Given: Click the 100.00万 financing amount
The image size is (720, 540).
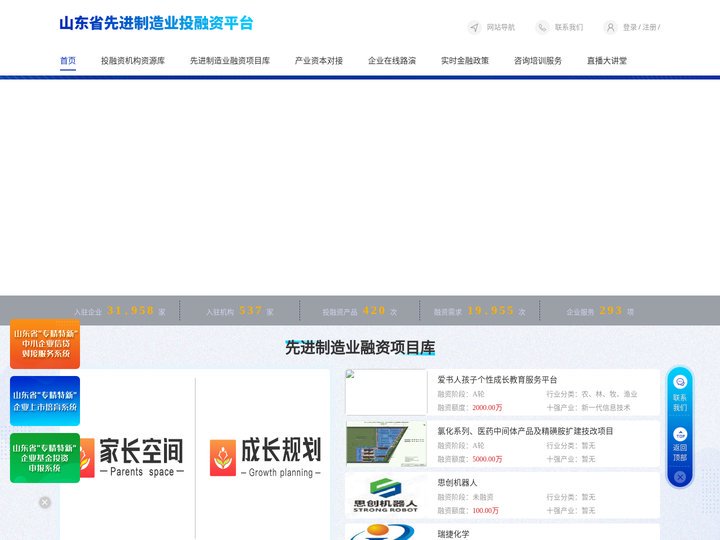Looking at the screenshot, I should click(x=485, y=511).
